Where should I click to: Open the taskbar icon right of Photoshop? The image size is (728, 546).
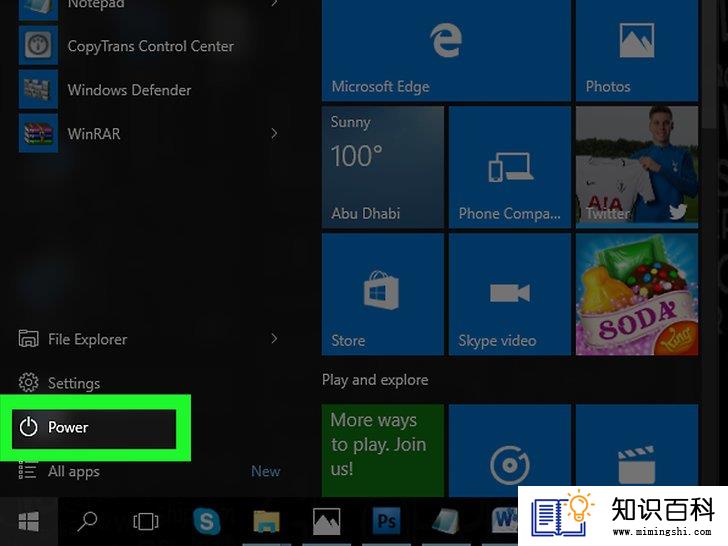point(446,521)
